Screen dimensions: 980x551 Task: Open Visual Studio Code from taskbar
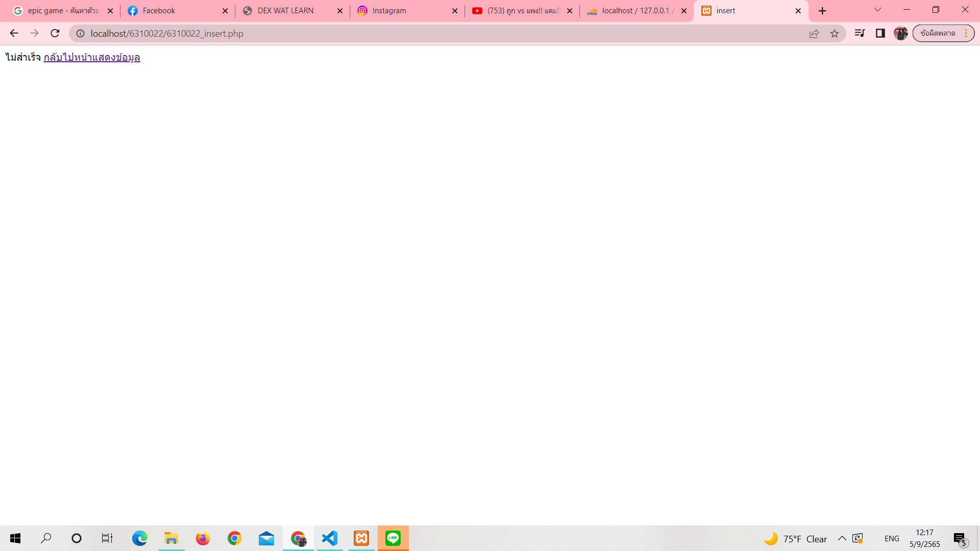pyautogui.click(x=330, y=538)
